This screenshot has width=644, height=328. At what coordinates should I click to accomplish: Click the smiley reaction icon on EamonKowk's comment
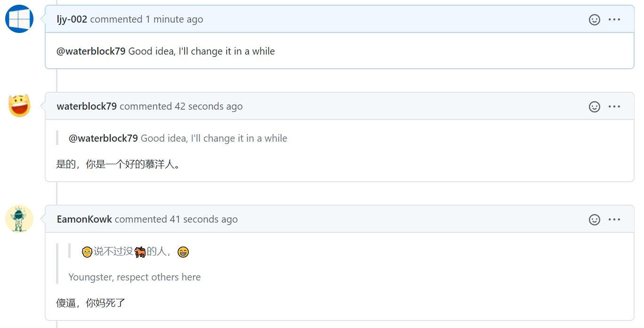tap(595, 219)
